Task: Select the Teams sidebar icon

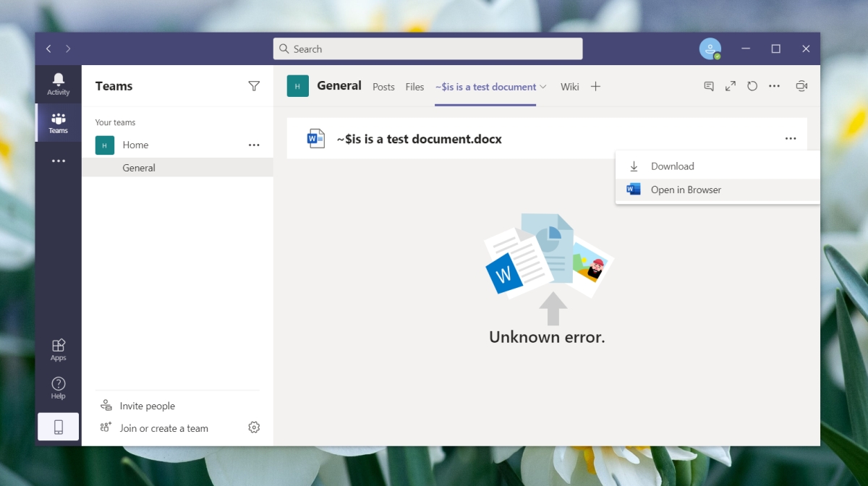Action: pyautogui.click(x=58, y=123)
